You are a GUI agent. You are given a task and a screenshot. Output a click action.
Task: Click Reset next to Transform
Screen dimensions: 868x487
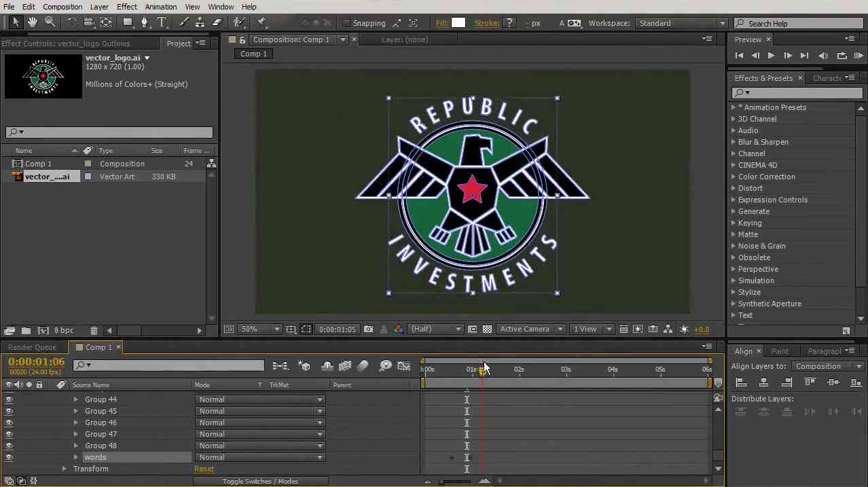click(x=204, y=469)
